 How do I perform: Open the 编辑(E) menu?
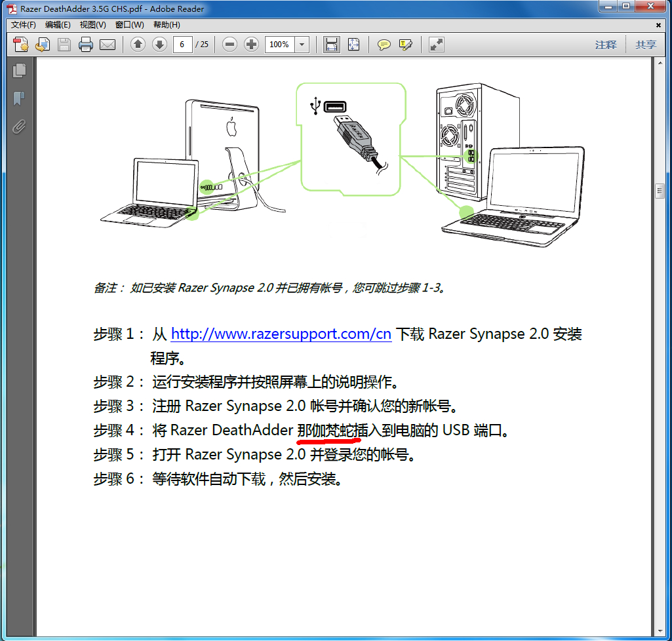tap(58, 25)
